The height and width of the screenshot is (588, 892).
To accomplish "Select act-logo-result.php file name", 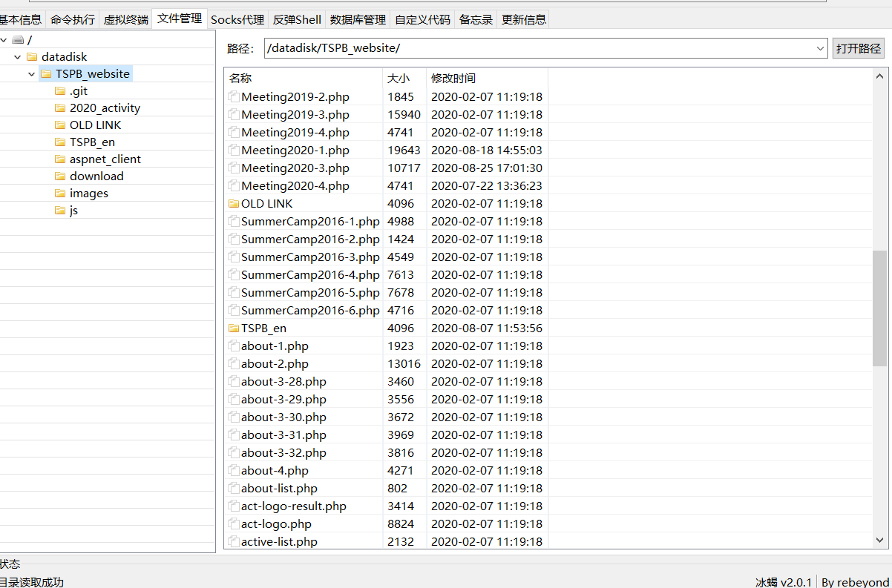I will pyautogui.click(x=294, y=506).
